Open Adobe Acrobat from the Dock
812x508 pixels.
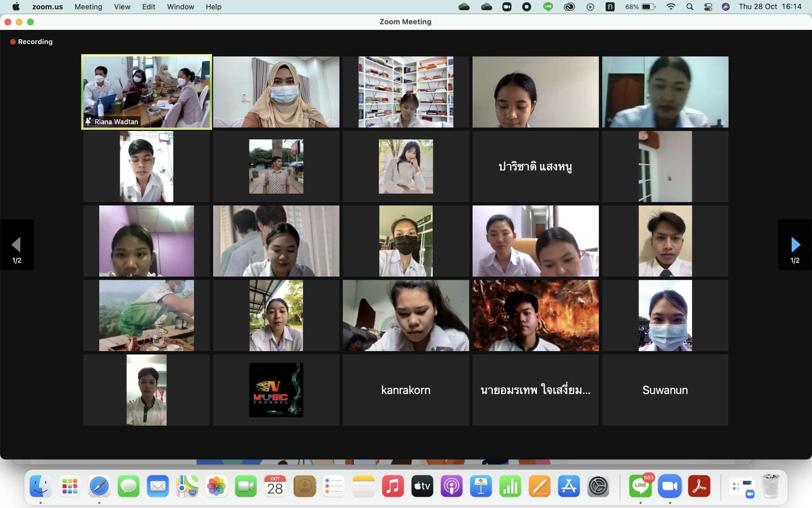click(x=699, y=486)
